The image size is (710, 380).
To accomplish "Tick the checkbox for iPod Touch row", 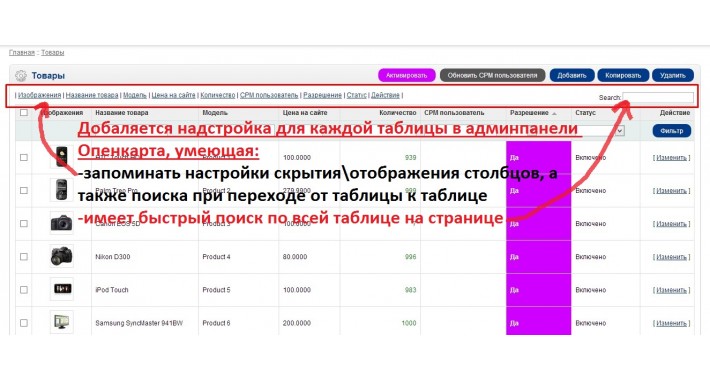I will point(24,290).
